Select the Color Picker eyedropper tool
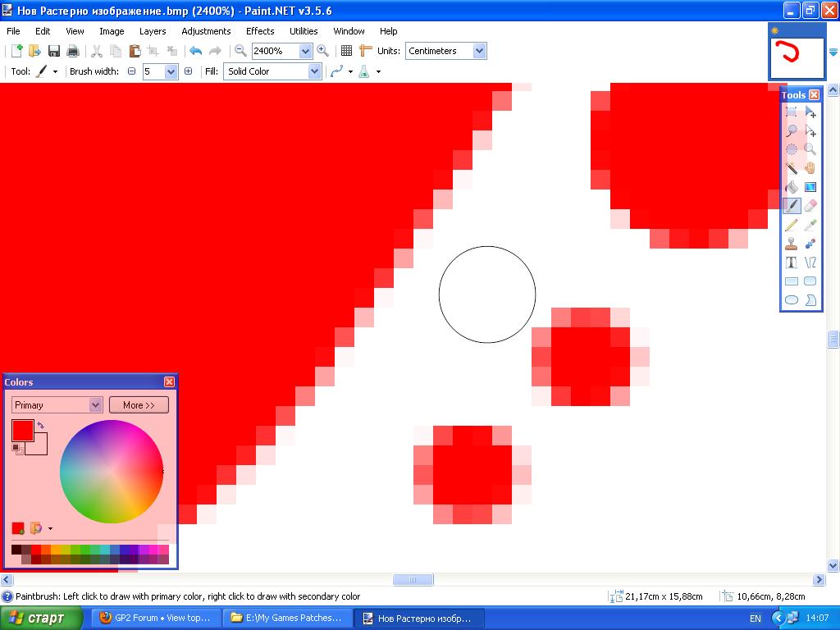The image size is (840, 630). (810, 225)
